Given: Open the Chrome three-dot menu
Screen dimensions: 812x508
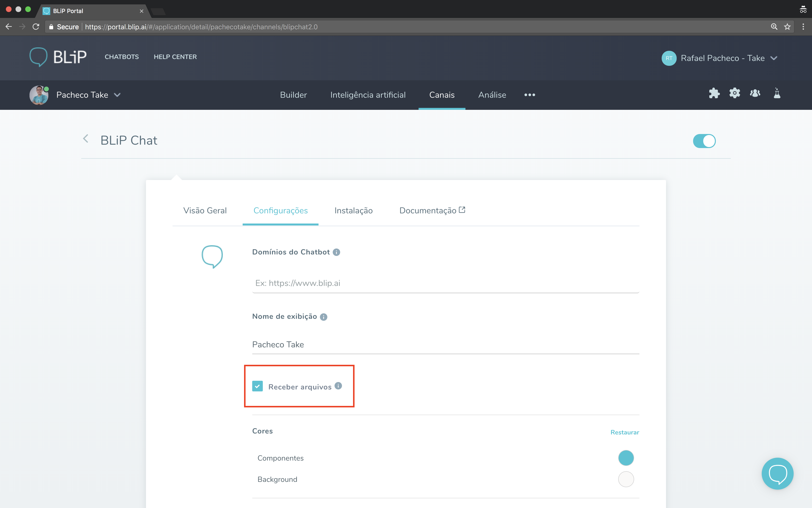Looking at the screenshot, I should click(x=803, y=27).
